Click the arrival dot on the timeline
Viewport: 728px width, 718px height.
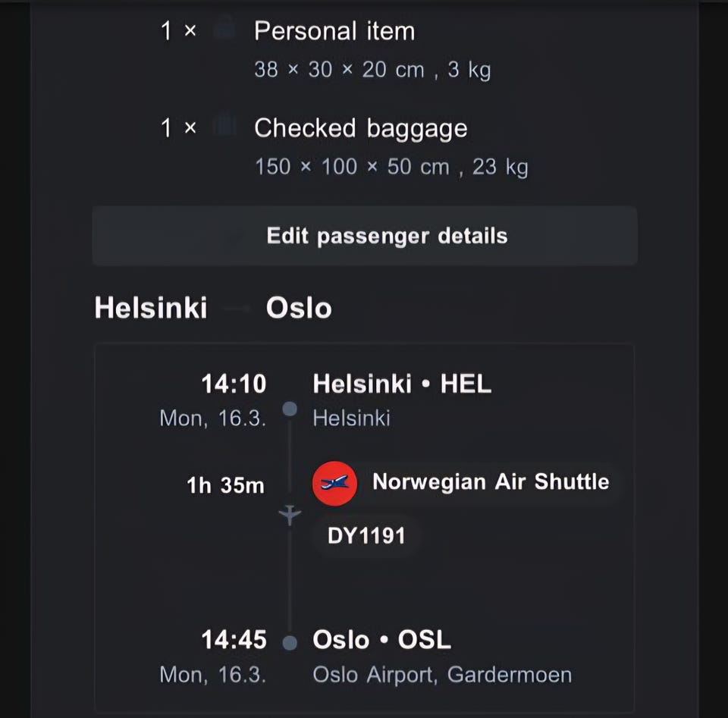(290, 643)
